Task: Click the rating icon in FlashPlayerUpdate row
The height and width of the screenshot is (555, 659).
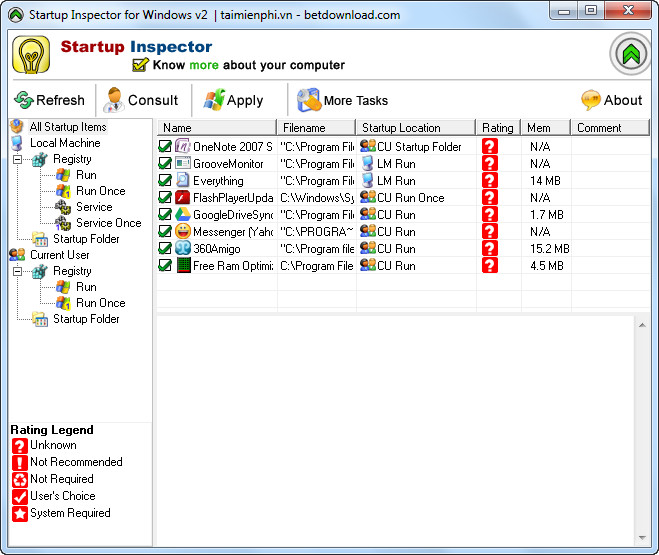Action: coord(490,197)
